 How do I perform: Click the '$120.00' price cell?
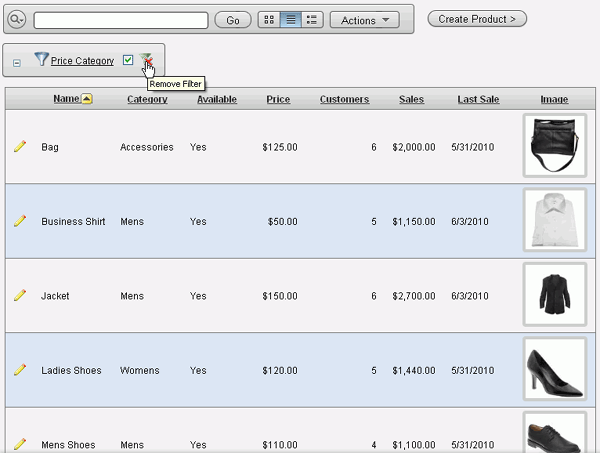pyautogui.click(x=280, y=370)
